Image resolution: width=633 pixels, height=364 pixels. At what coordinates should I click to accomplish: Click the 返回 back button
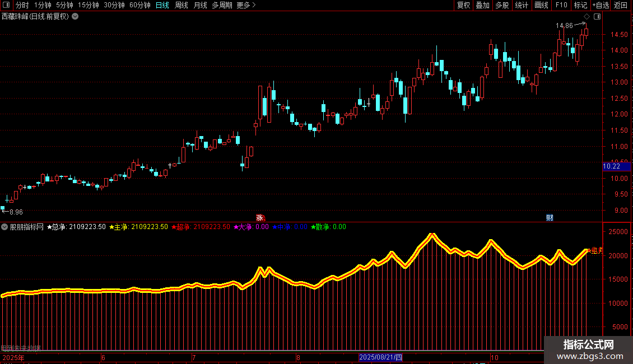621,5
